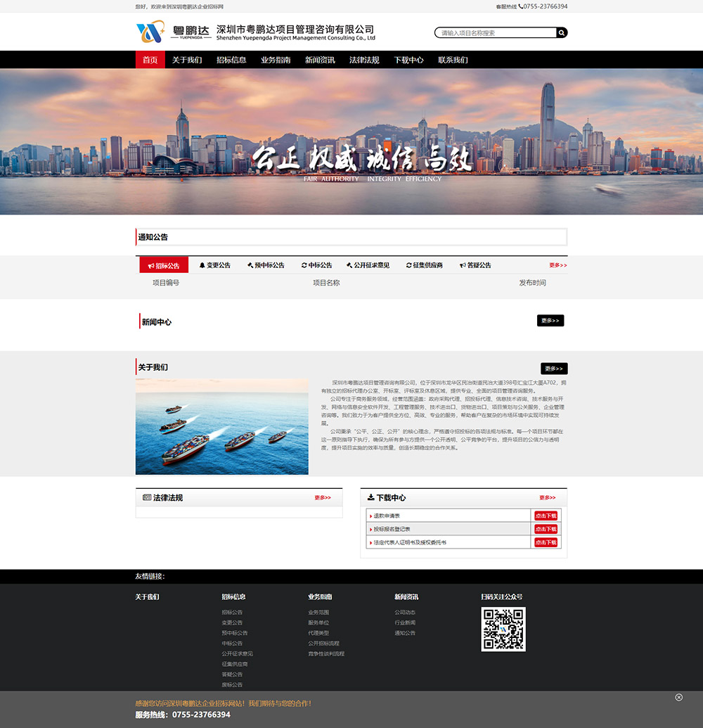The image size is (703, 728).
Task: Click footer link 通知公告
Action: tap(405, 633)
